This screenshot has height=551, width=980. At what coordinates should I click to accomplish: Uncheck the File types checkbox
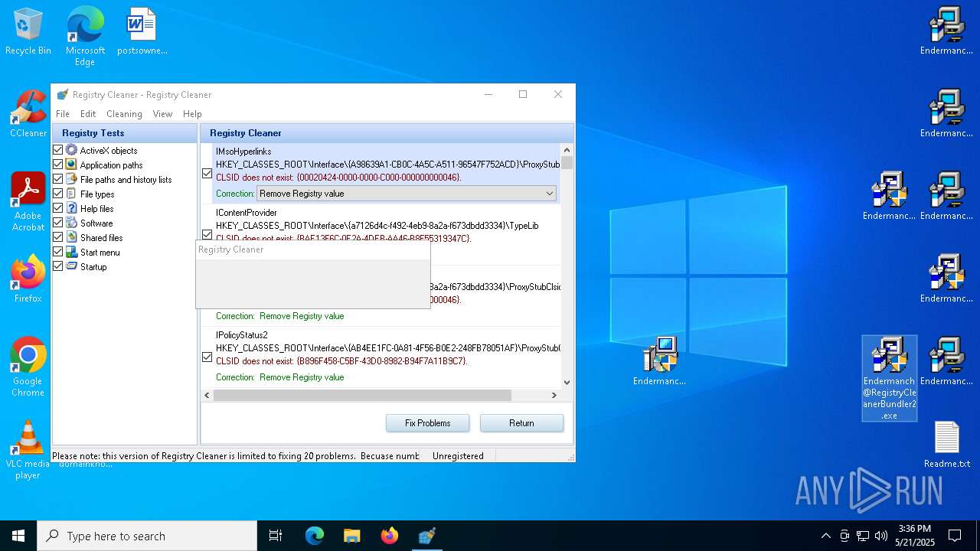58,194
